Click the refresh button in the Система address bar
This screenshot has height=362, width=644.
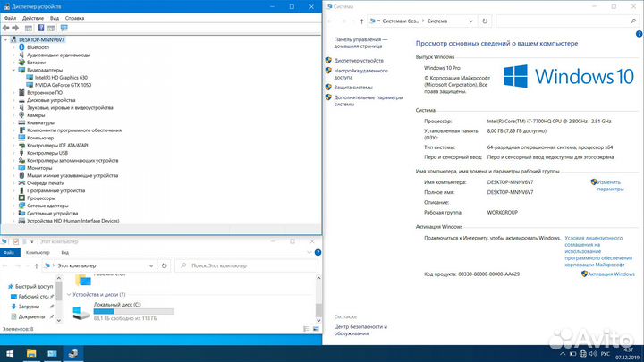pyautogui.click(x=485, y=21)
